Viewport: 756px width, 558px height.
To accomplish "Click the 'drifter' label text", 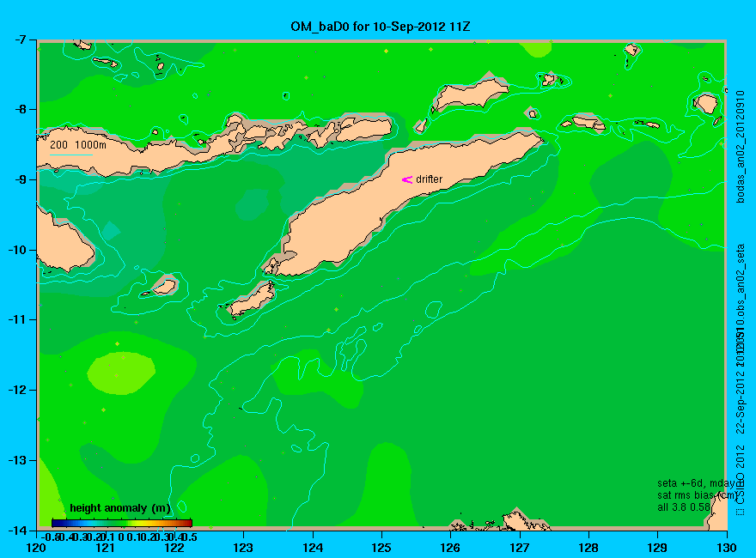I will [429, 179].
